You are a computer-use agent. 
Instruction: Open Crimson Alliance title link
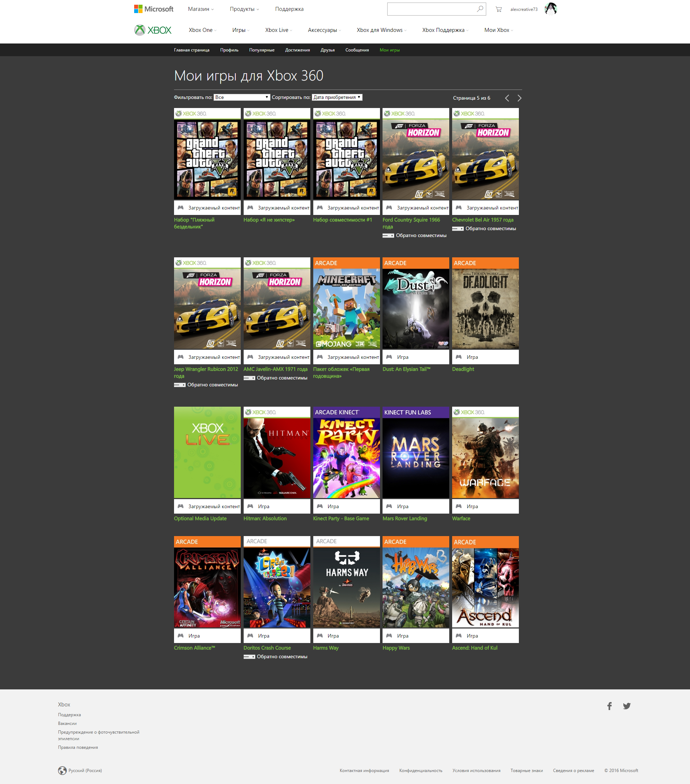(195, 647)
